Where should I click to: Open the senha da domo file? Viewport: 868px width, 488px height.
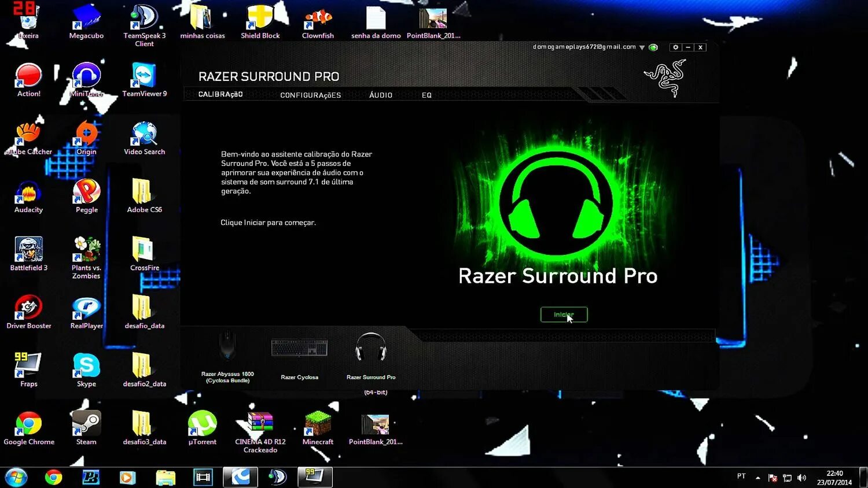coord(376,22)
